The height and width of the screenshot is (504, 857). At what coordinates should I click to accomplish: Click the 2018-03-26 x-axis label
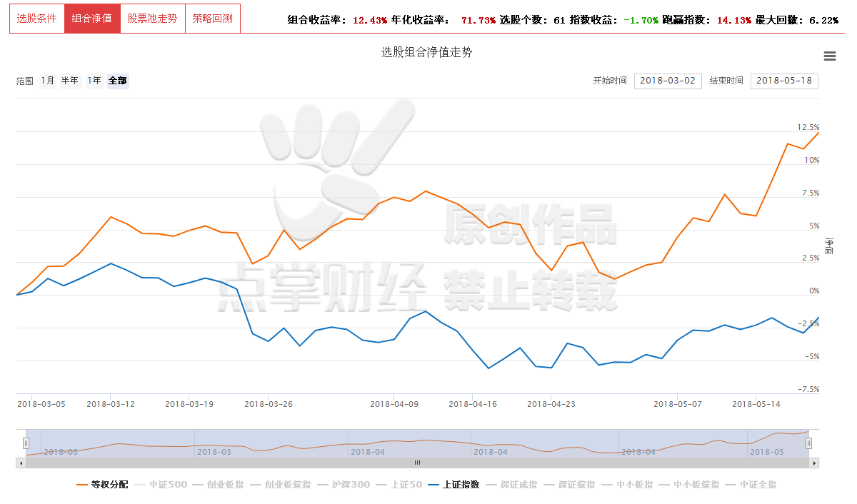coord(269,404)
